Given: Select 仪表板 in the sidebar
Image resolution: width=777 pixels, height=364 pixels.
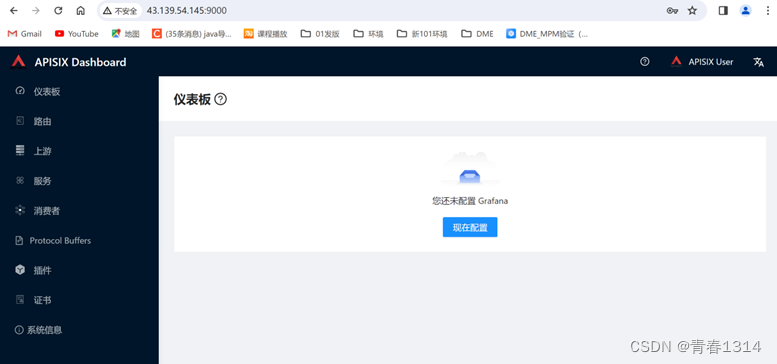Looking at the screenshot, I should click(x=79, y=92).
